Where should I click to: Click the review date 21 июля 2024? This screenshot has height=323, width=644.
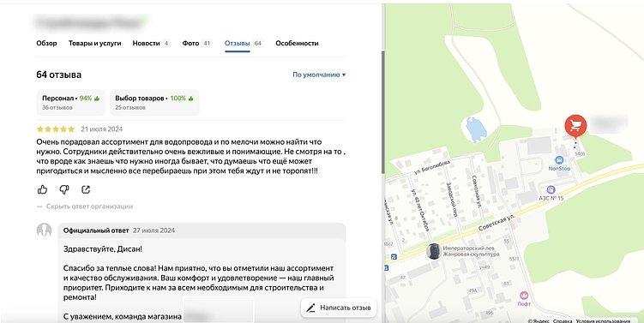click(101, 129)
